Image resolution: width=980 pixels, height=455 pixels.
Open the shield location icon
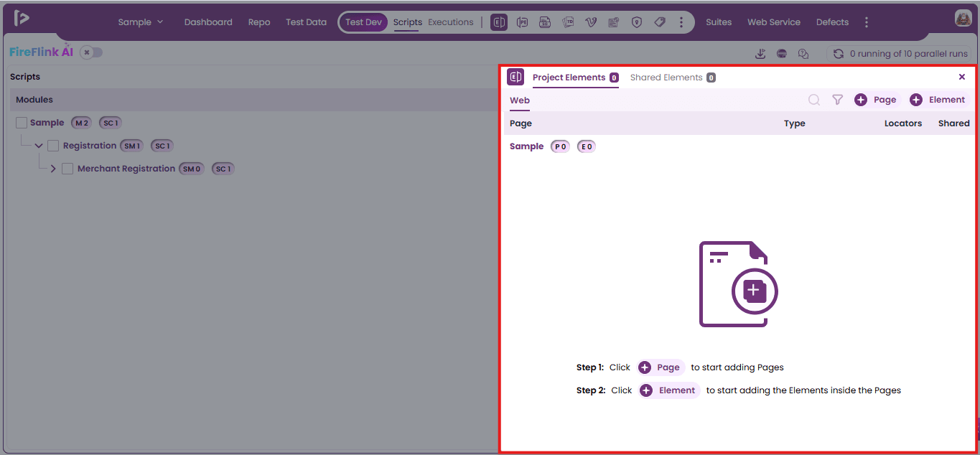[x=636, y=22]
